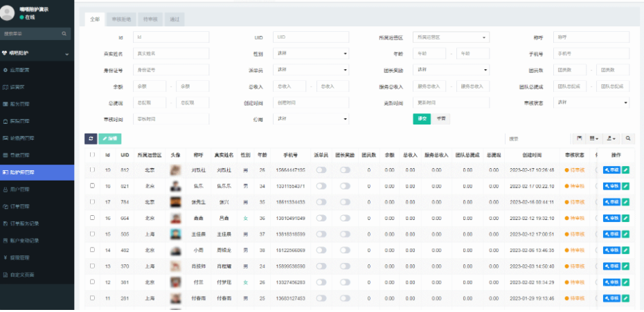The height and width of the screenshot is (312, 644).
Task: Tick the select-all checkbox in table header
Action: pos(92,155)
